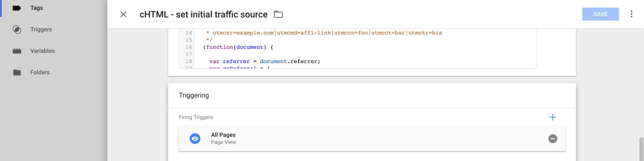Screen dimensions: 644x161
Task: Open the Triggers section icon
Action: (x=17, y=30)
